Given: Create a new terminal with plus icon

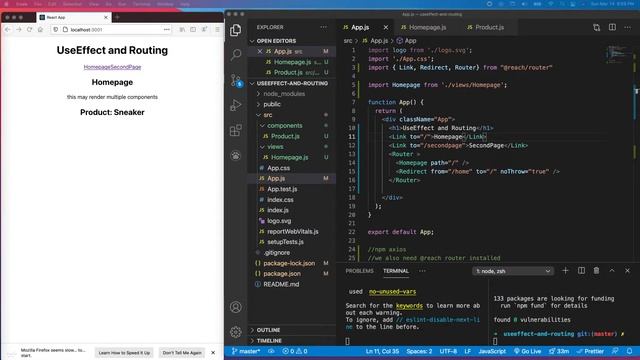Looking at the screenshot, I should [x=565, y=271].
